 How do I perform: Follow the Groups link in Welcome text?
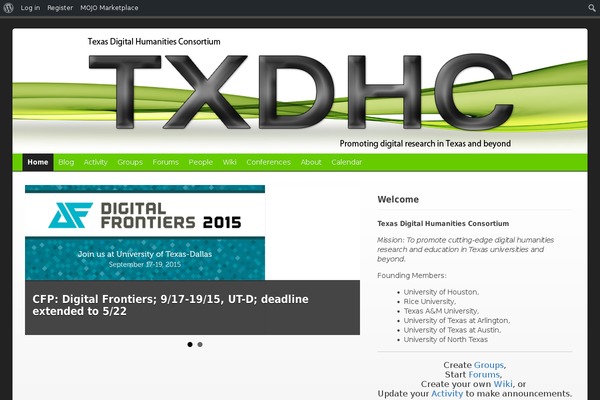point(489,365)
